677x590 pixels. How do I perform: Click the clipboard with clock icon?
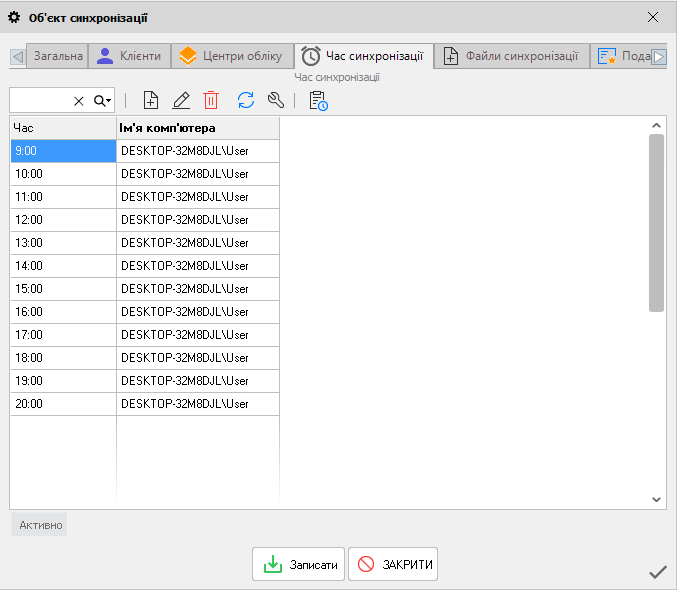(318, 100)
